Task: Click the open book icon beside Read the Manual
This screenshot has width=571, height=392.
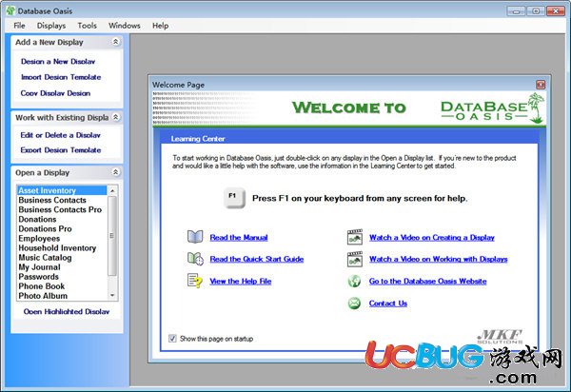Action: coord(195,237)
